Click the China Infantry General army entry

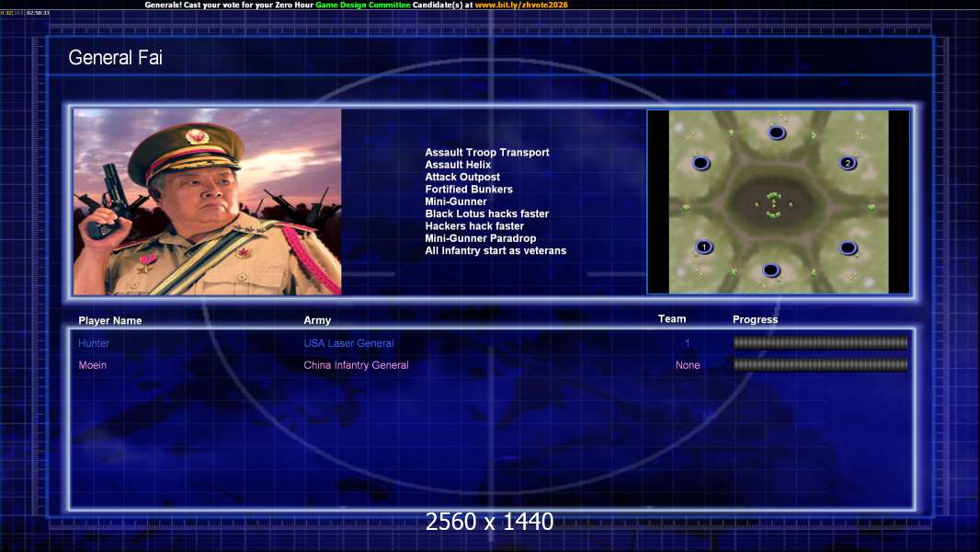pyautogui.click(x=356, y=365)
